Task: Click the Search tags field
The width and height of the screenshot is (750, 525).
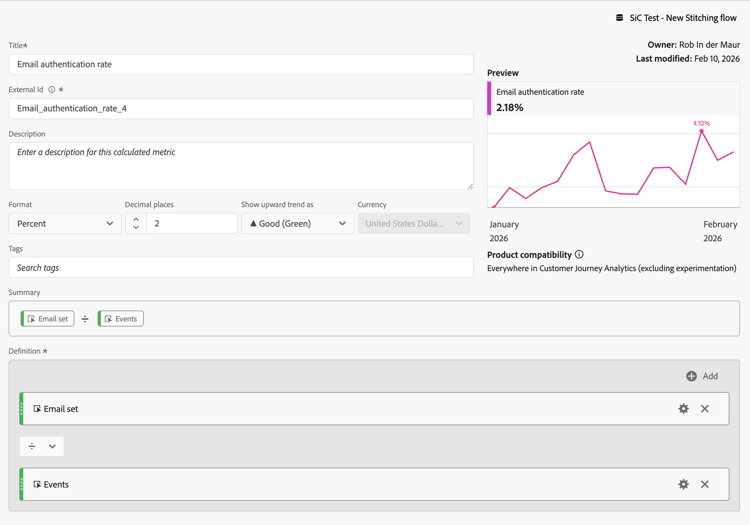Action: pos(241,268)
